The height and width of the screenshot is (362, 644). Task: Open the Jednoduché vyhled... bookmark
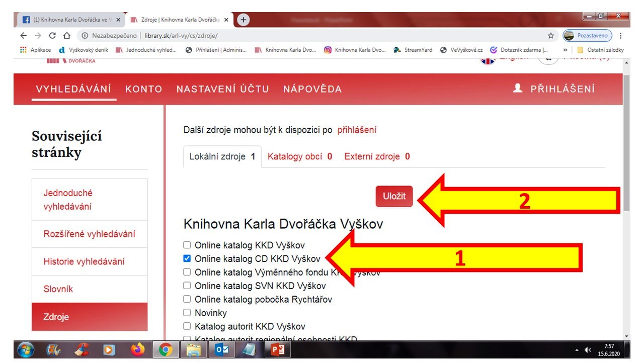tap(146, 50)
